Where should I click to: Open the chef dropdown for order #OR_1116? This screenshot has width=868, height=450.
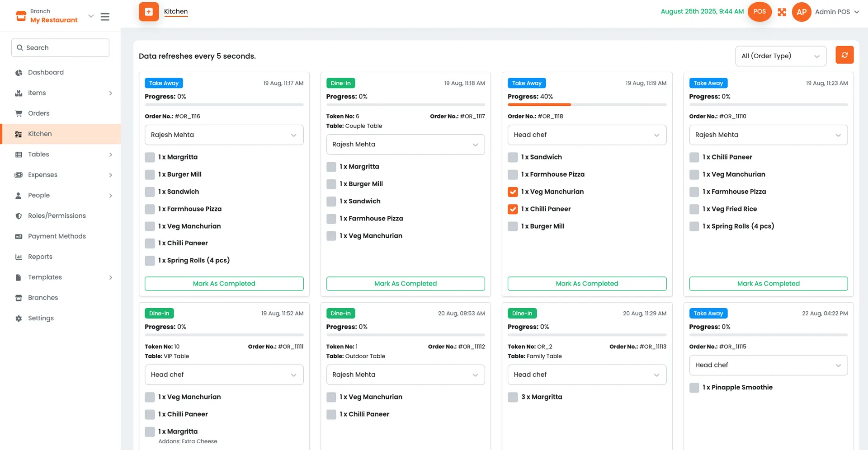click(224, 135)
